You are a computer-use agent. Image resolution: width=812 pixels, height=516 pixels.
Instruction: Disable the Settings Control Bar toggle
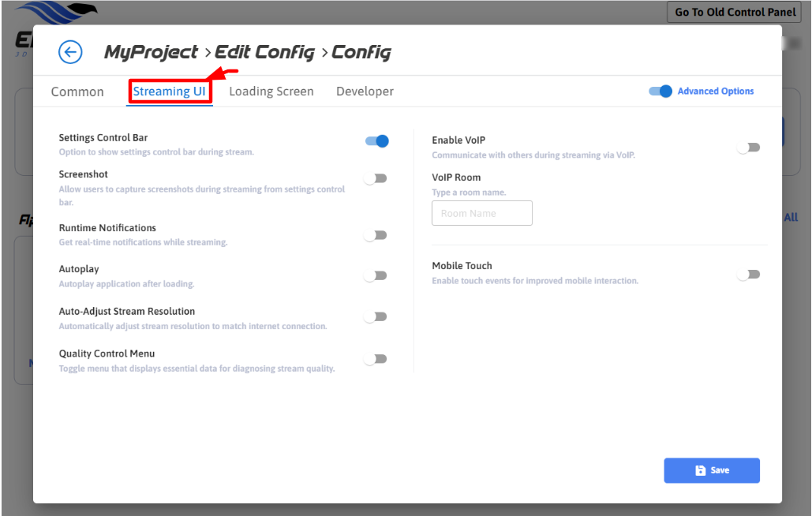point(376,141)
